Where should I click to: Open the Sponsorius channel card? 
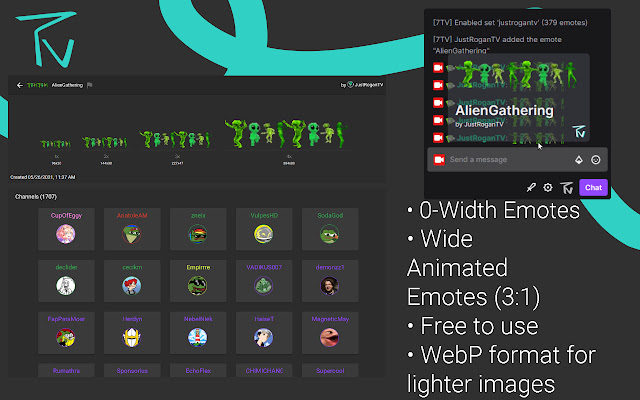[x=132, y=370]
